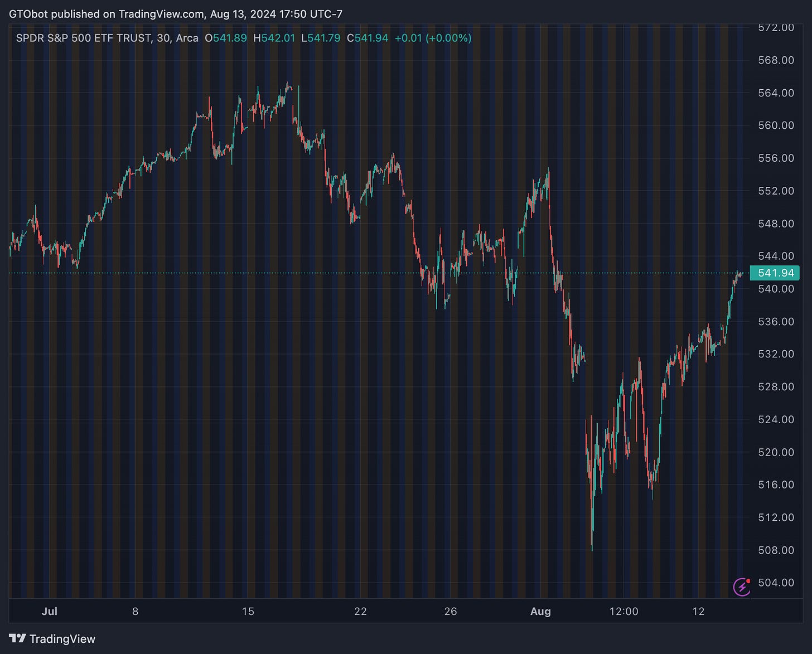
Task: Click the 516.00 price axis label
Action: (776, 485)
